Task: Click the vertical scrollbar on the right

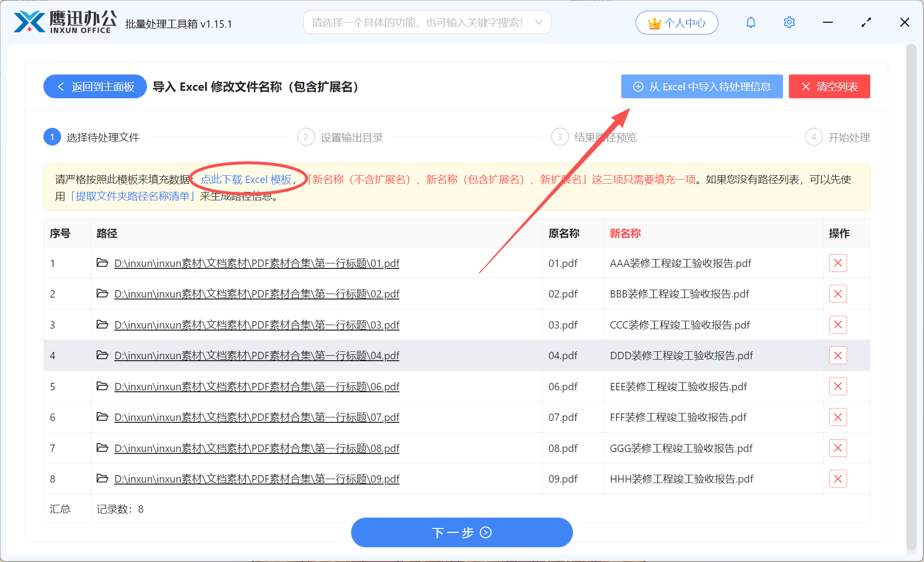Action: coord(911,296)
